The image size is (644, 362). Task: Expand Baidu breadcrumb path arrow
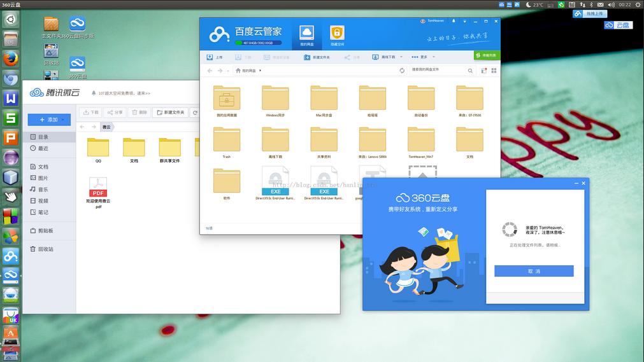(261, 71)
